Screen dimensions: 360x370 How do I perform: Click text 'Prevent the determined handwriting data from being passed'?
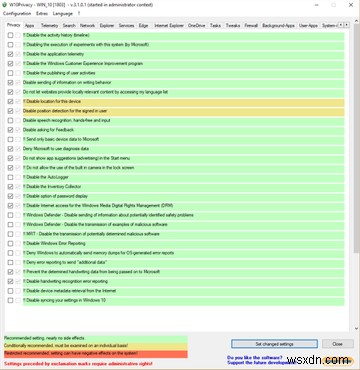point(92,272)
